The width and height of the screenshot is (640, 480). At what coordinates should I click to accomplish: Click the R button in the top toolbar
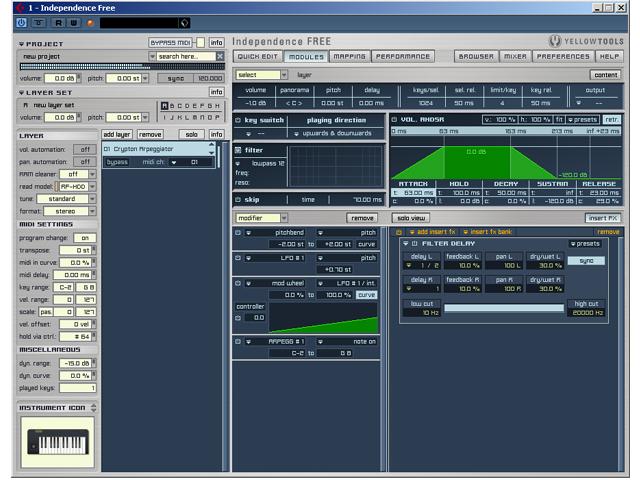click(57, 22)
